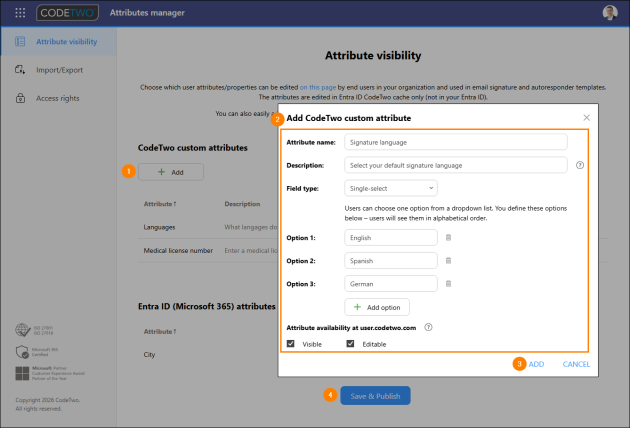Click the Add option button

(377, 307)
